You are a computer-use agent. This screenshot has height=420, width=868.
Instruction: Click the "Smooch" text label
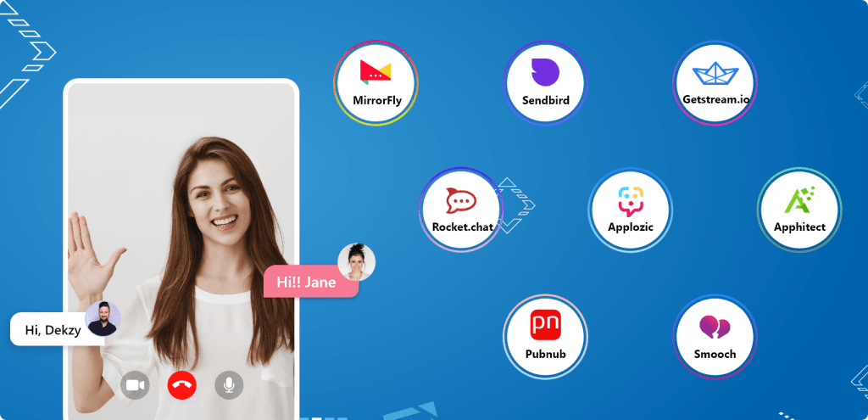pyautogui.click(x=715, y=354)
